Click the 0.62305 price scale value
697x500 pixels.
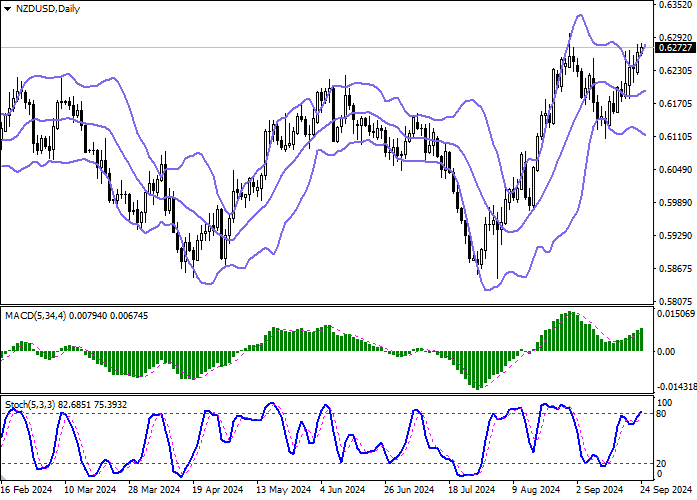tap(675, 71)
